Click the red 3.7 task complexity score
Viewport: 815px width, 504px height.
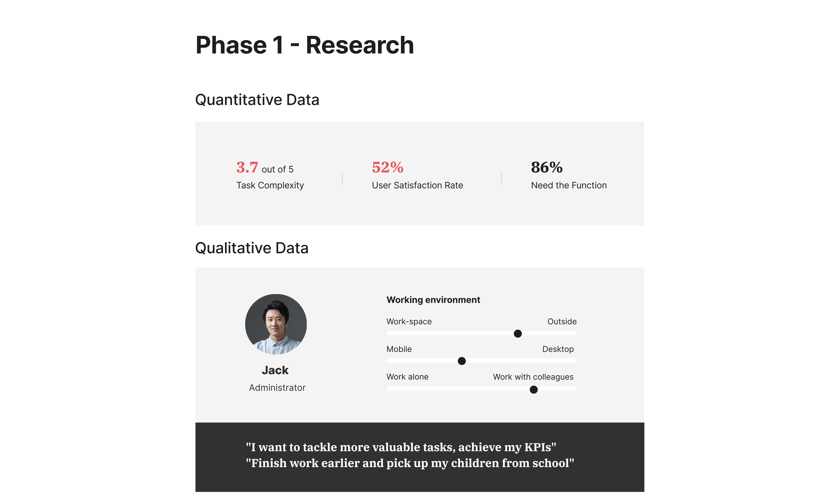point(247,167)
